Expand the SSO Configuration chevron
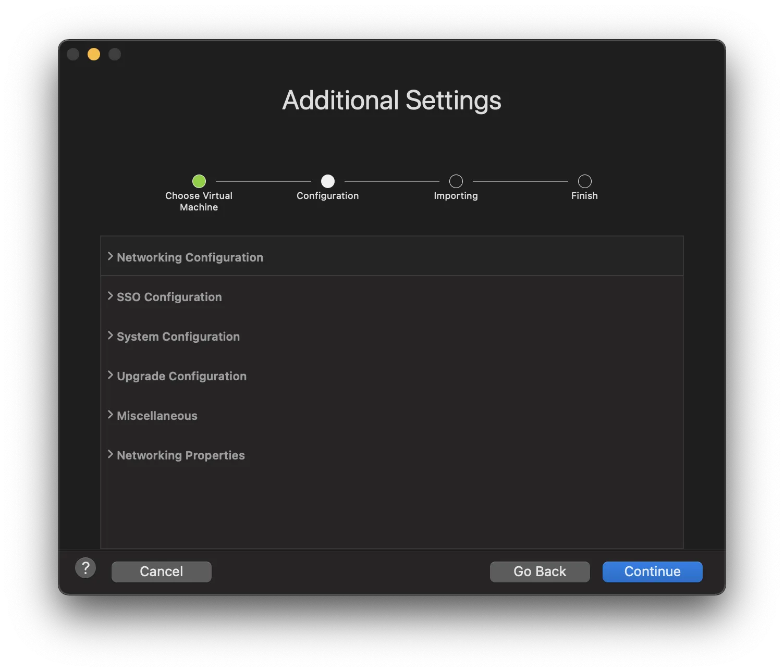This screenshot has height=672, width=784. click(x=111, y=296)
